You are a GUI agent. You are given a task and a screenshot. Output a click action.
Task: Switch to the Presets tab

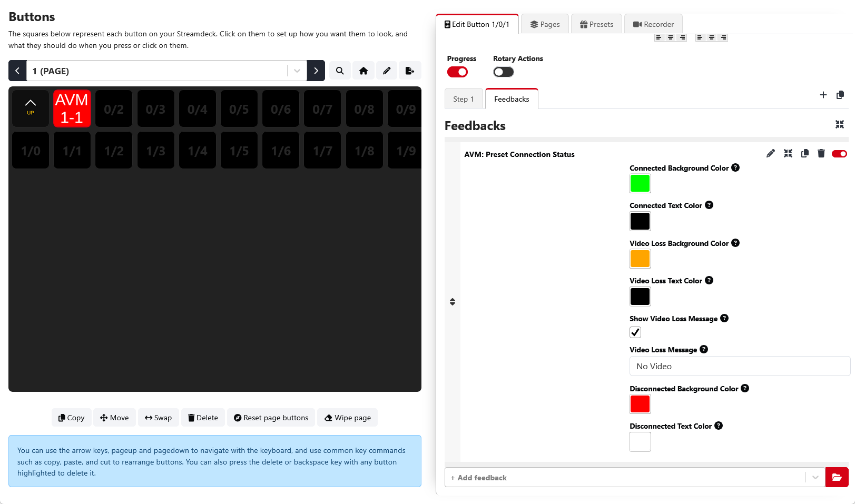(596, 24)
